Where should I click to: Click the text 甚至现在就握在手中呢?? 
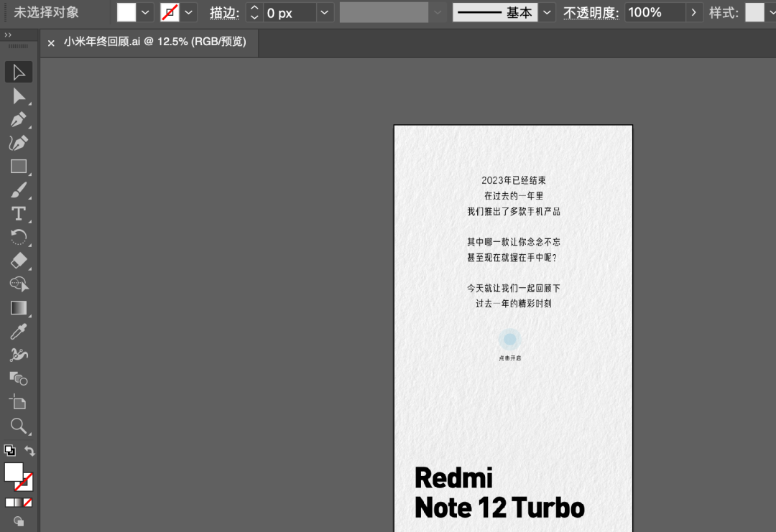tap(512, 258)
